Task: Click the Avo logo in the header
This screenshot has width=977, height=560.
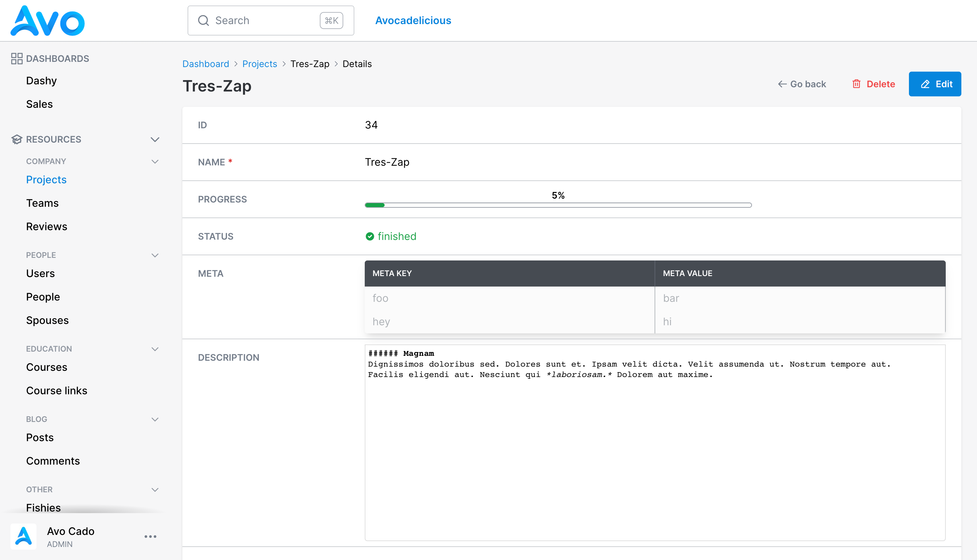Action: [47, 21]
